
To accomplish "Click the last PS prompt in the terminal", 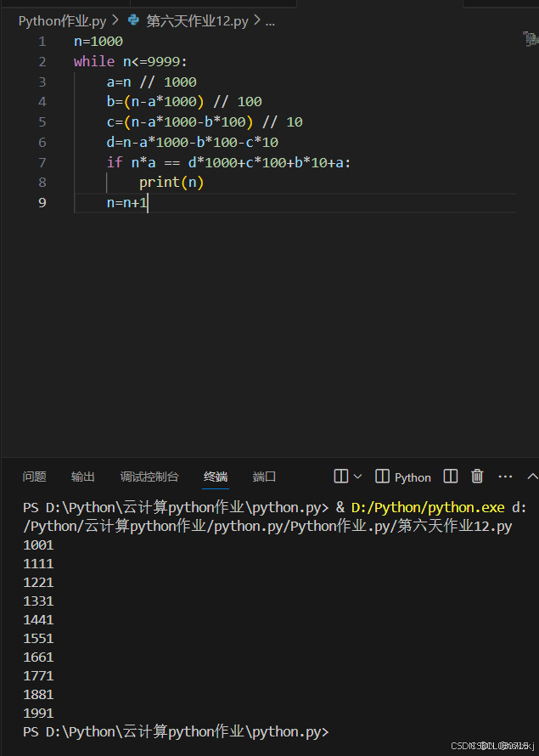I will coord(176,732).
